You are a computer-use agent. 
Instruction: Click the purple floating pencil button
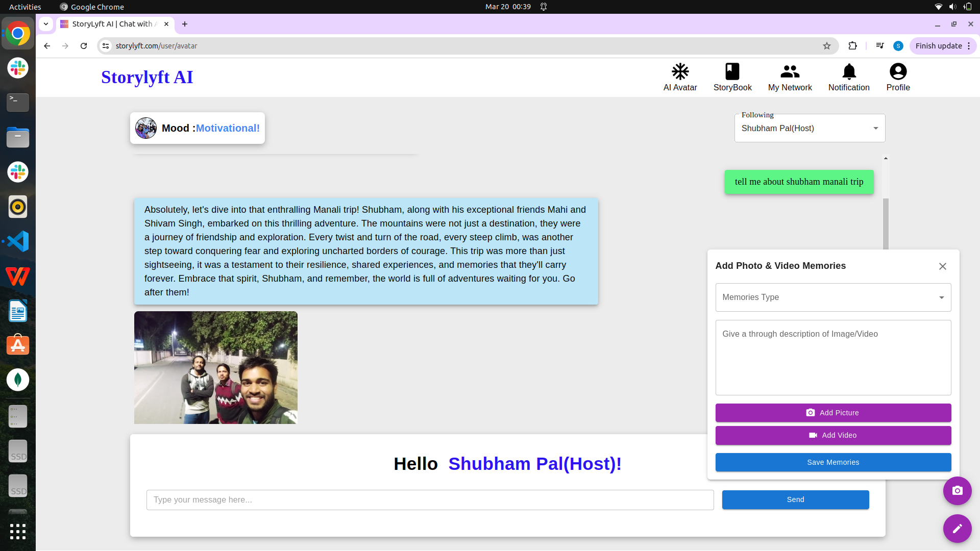coord(958,529)
